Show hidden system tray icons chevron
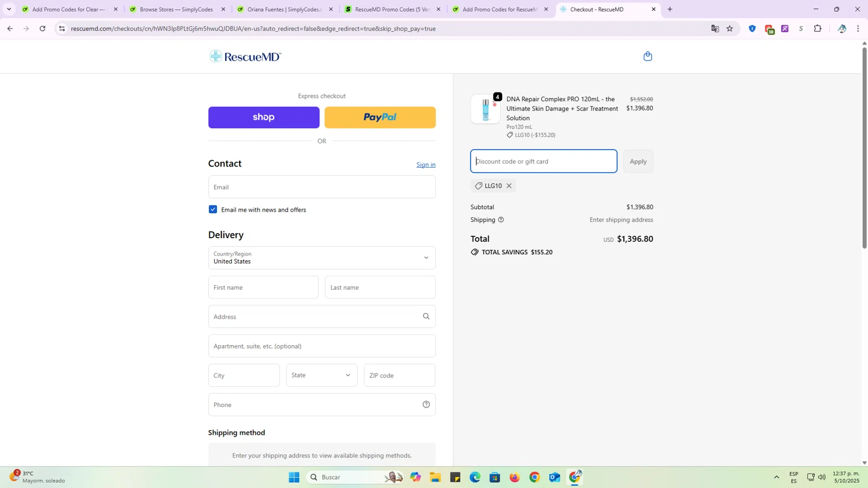The height and width of the screenshot is (488, 868). click(777, 477)
